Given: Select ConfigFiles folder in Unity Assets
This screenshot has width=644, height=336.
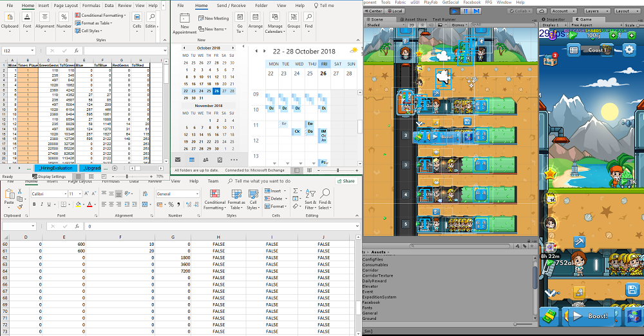Looking at the screenshot, I should tap(372, 259).
